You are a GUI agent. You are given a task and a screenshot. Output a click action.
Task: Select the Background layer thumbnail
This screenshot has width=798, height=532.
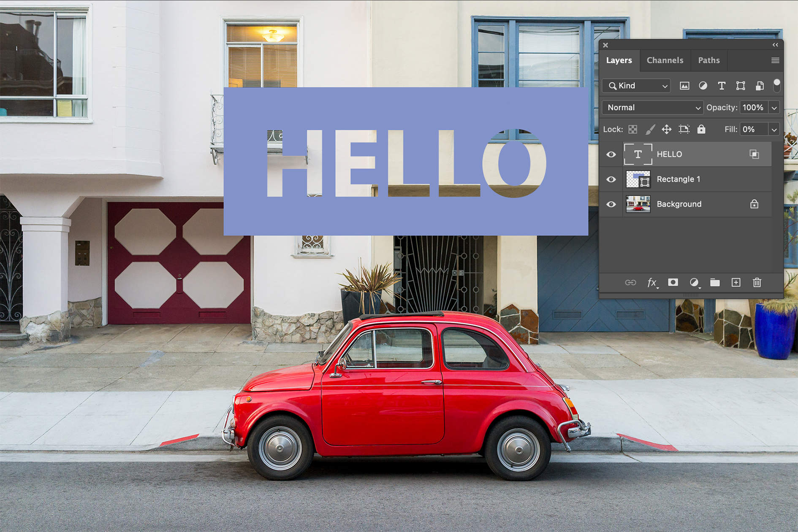tap(638, 204)
